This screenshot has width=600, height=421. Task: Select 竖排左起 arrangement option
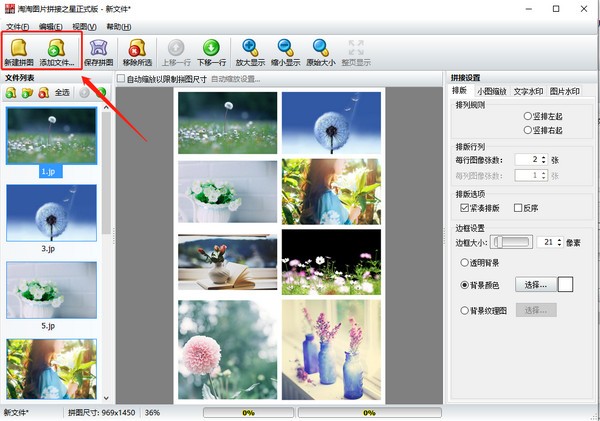(527, 116)
